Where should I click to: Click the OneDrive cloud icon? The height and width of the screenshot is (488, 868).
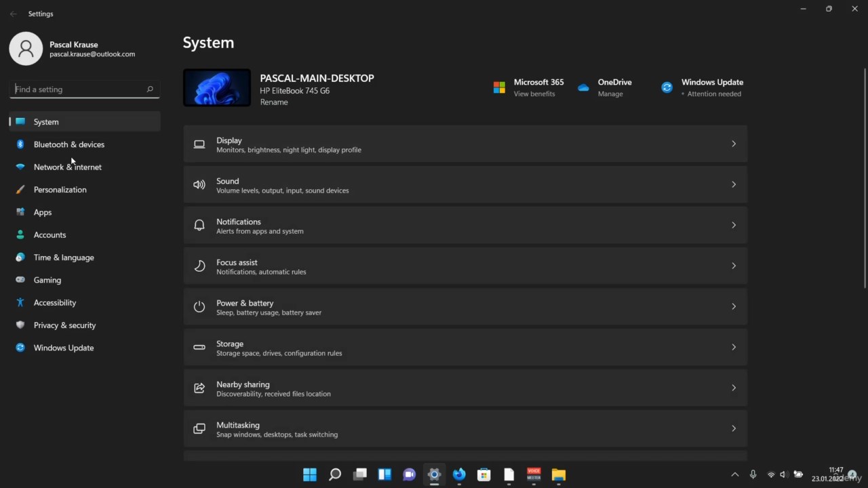(583, 87)
